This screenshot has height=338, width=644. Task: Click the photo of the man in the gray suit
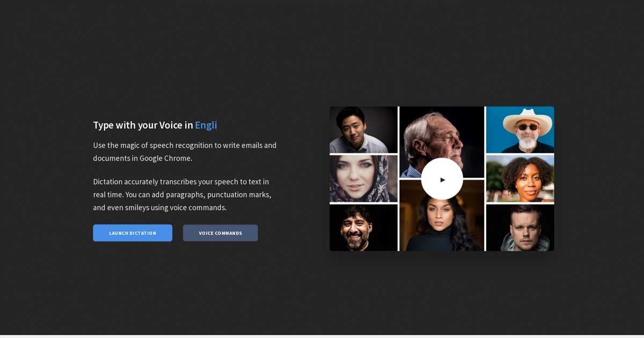click(363, 129)
